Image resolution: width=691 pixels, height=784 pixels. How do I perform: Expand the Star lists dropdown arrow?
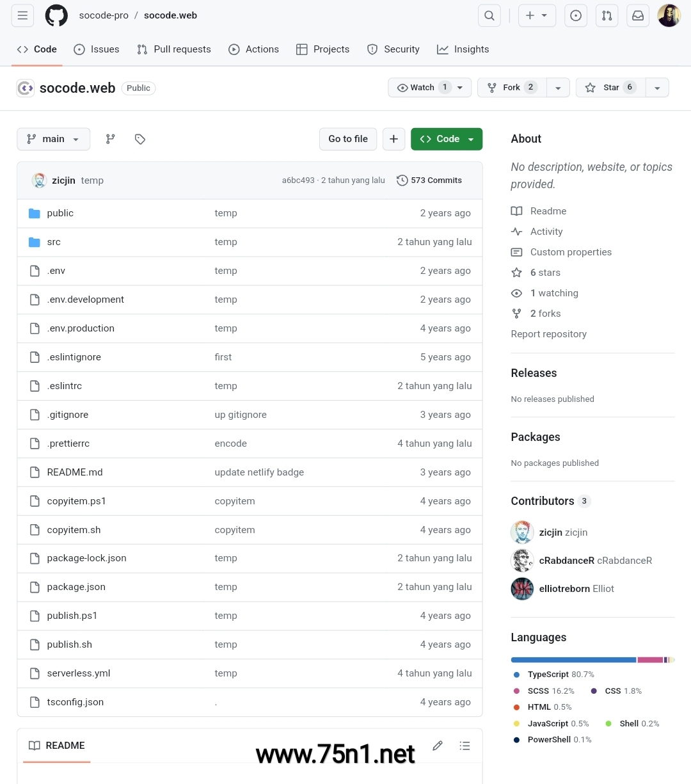pyautogui.click(x=657, y=88)
